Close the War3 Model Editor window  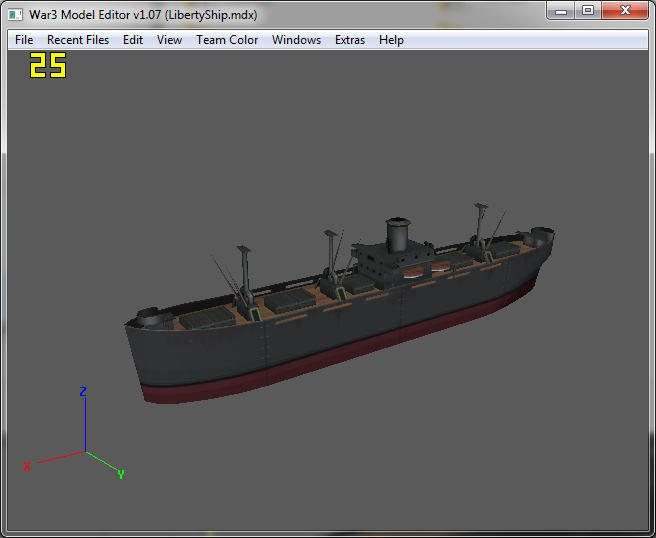[x=625, y=11]
